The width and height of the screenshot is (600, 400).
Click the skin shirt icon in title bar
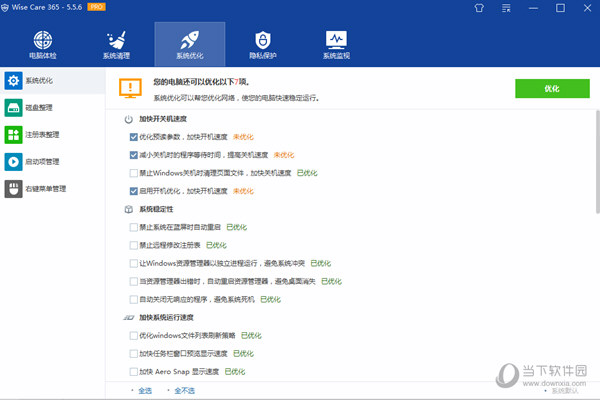tap(479, 8)
